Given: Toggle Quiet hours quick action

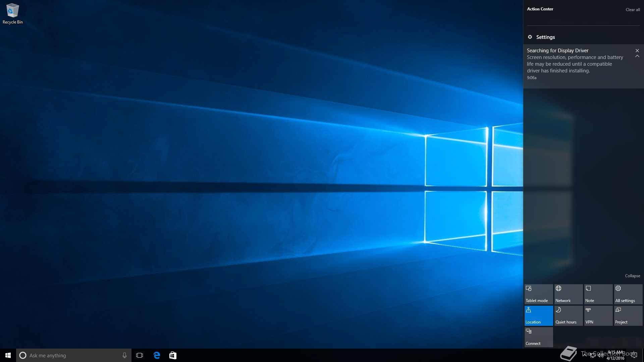Looking at the screenshot, I should click(x=569, y=316).
